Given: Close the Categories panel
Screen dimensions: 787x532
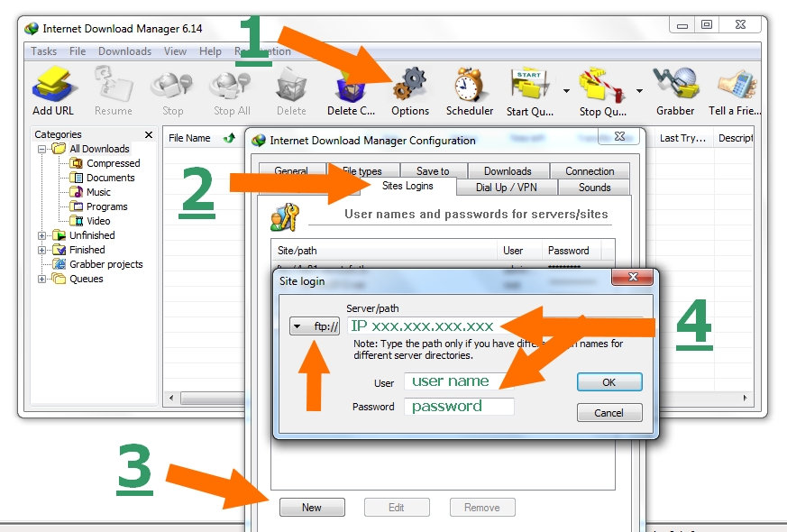Looking at the screenshot, I should [149, 134].
